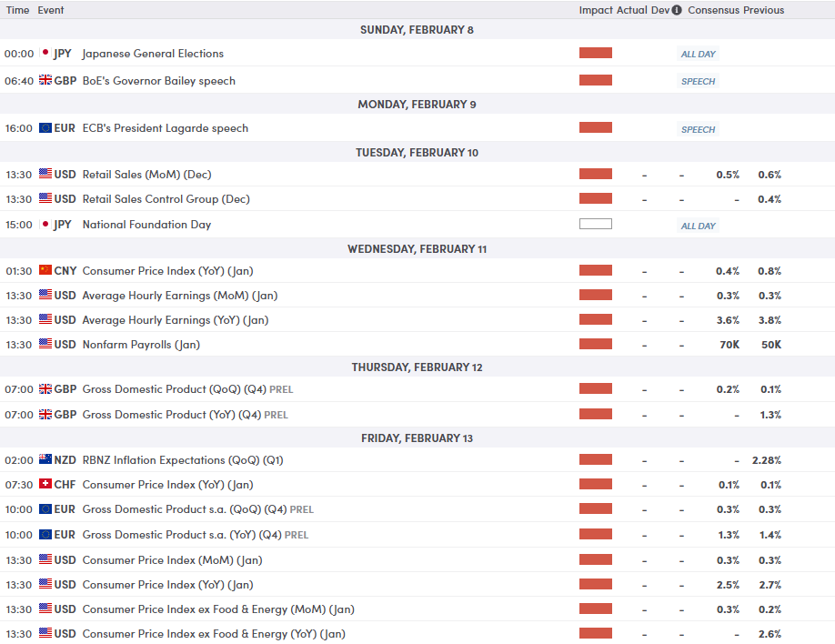This screenshot has height=644, width=835.
Task: Click US flag on Average Hourly Earnings (MoM) row
Action: (x=45, y=295)
